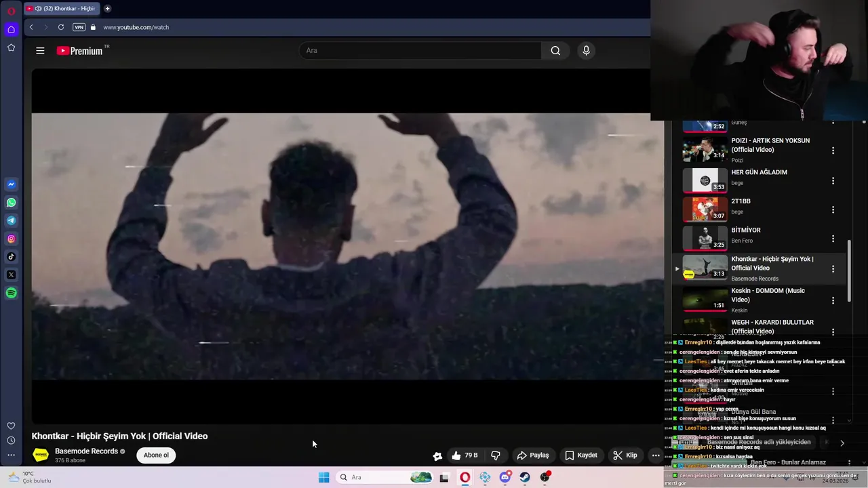The width and height of the screenshot is (868, 488).
Task: Open Instagram in the Opera sidebar
Action: (11, 239)
